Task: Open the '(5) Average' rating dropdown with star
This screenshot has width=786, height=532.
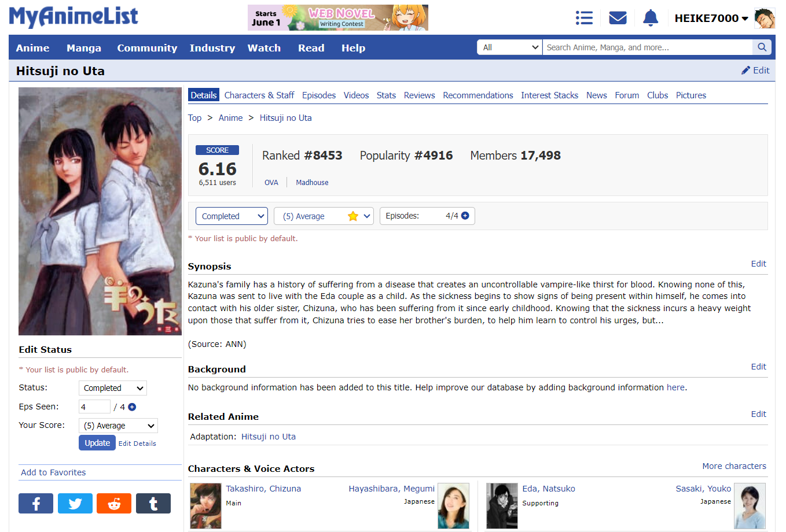Action: (324, 216)
